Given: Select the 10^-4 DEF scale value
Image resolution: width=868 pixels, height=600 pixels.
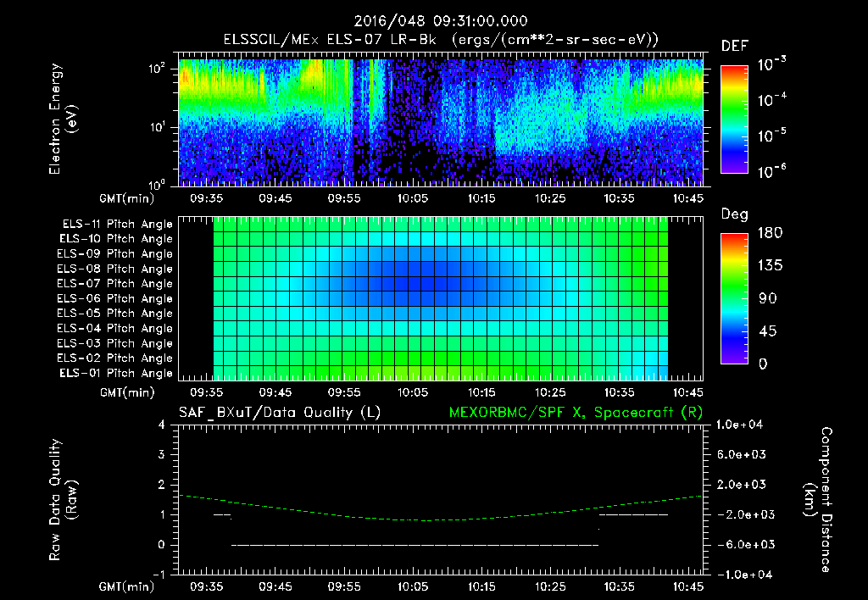Looking at the screenshot, I should click(771, 100).
